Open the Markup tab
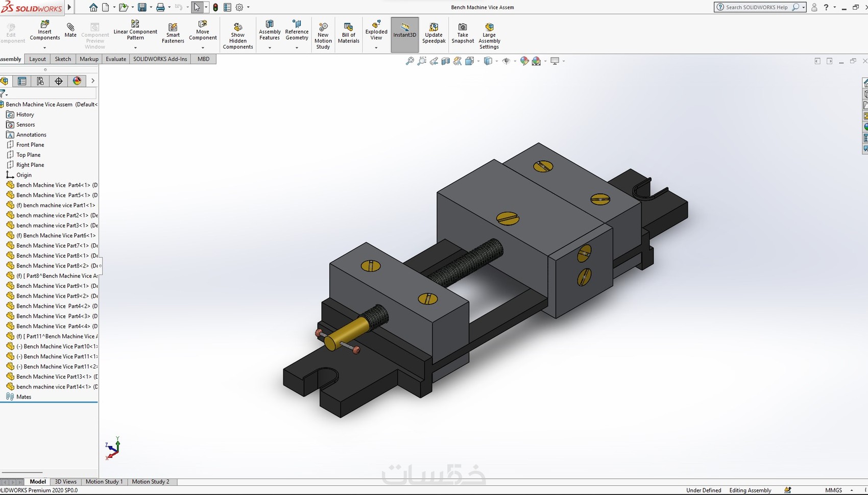This screenshot has width=868, height=495. (89, 59)
